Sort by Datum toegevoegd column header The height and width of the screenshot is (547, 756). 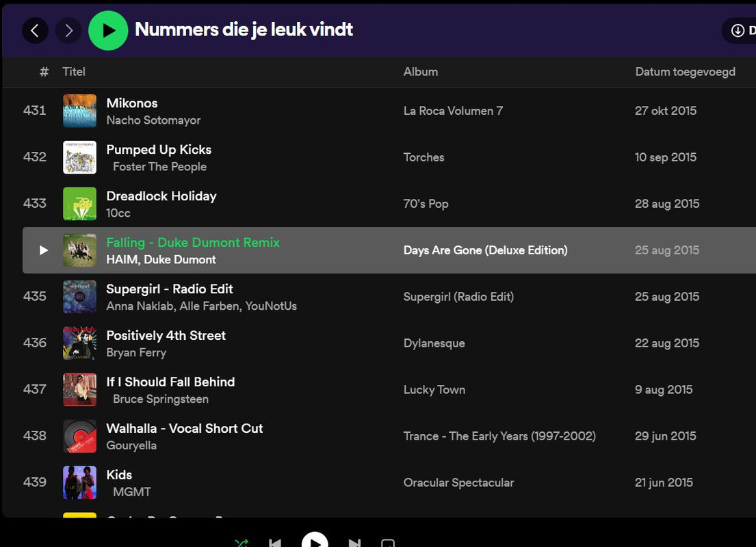click(685, 72)
